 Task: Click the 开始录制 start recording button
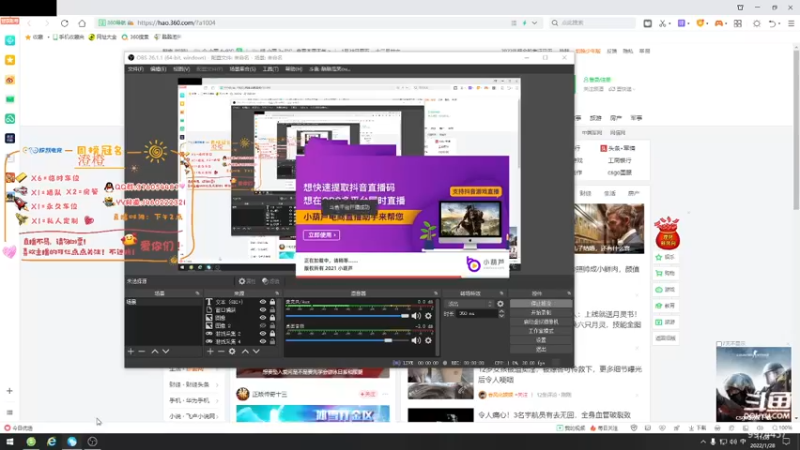click(x=541, y=313)
